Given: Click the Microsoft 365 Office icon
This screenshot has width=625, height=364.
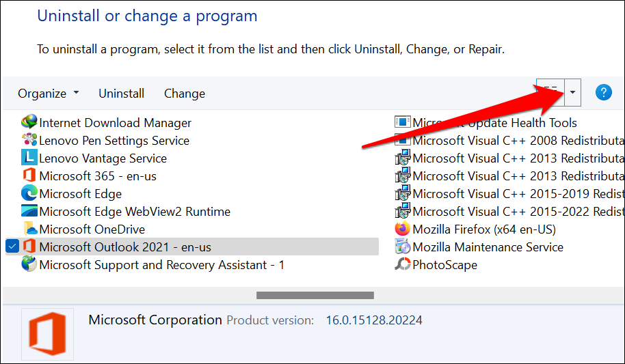Looking at the screenshot, I should (29, 176).
